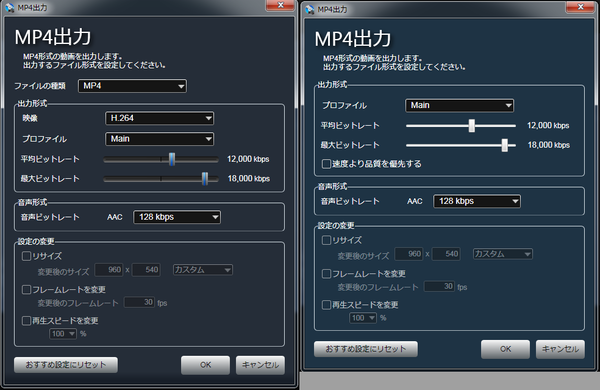Enable 再生スピードを変更 checkbox in right window
600x390 pixels.
coord(326,305)
